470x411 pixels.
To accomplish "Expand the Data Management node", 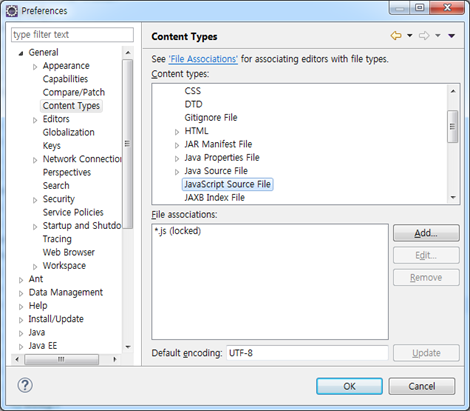I will click(21, 293).
